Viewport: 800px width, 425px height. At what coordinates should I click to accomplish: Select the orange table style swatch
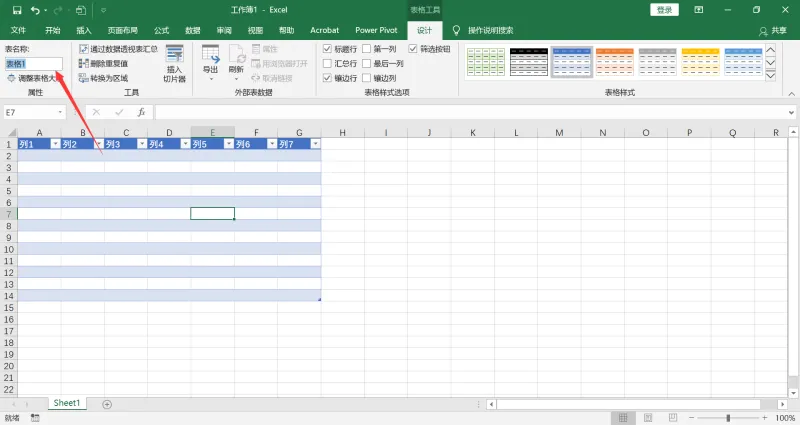(614, 62)
